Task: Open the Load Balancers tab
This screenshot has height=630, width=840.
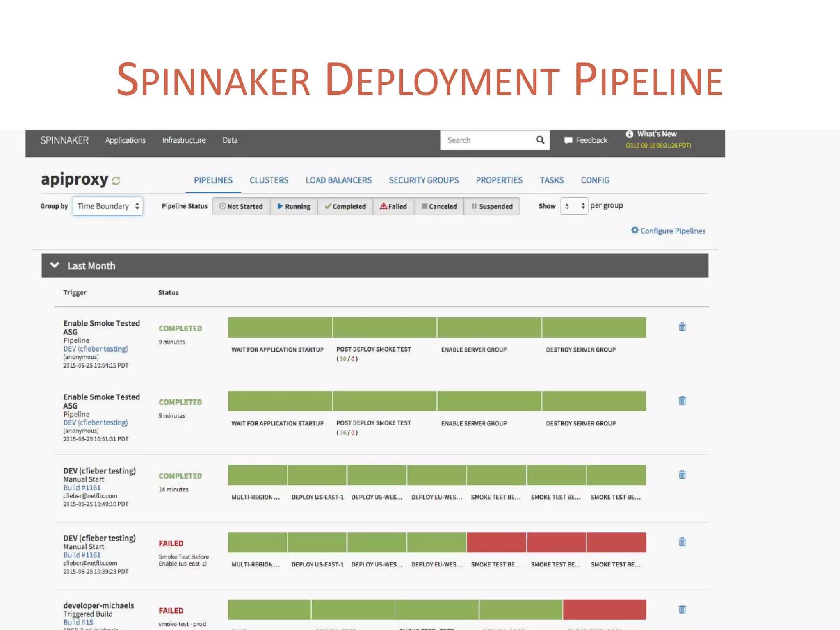Action: pos(338,180)
